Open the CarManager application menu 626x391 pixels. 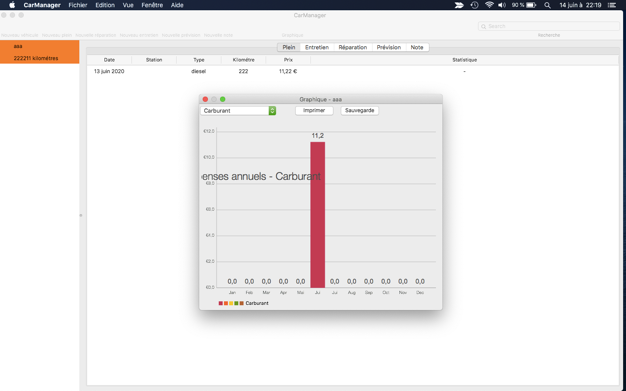[x=42, y=5]
